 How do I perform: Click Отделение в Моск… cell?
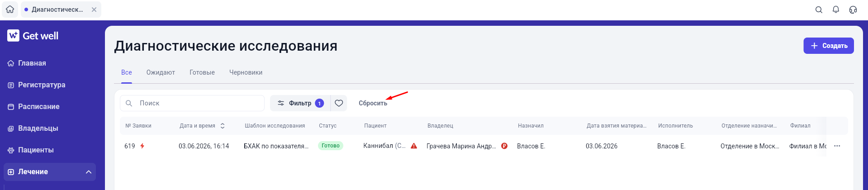(x=750, y=146)
